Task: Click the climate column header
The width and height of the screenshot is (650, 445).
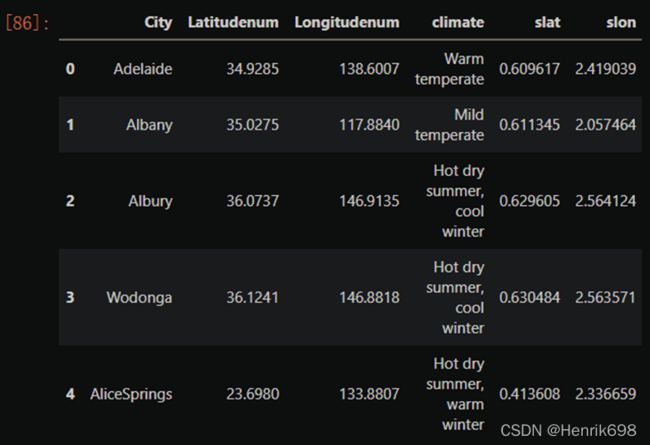Action: pyautogui.click(x=458, y=22)
